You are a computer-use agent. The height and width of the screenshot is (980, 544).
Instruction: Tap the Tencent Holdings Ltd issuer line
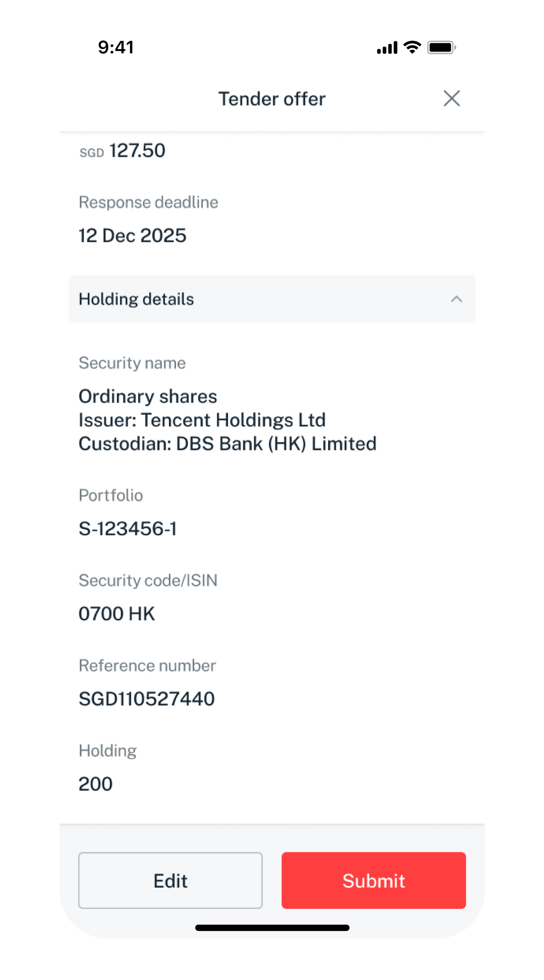point(202,420)
